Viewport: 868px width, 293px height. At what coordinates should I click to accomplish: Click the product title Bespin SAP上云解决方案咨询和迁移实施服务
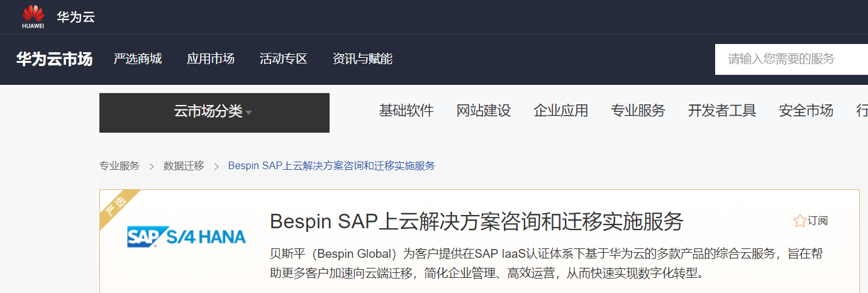476,221
